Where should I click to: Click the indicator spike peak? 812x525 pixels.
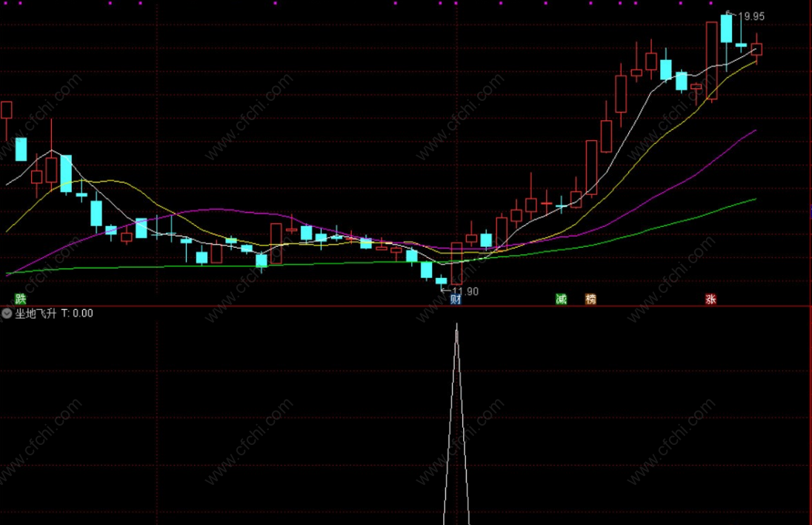click(x=456, y=326)
